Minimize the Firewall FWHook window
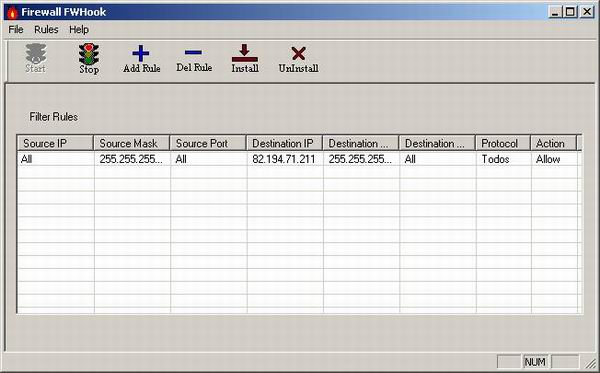The image size is (600, 373). point(555,12)
